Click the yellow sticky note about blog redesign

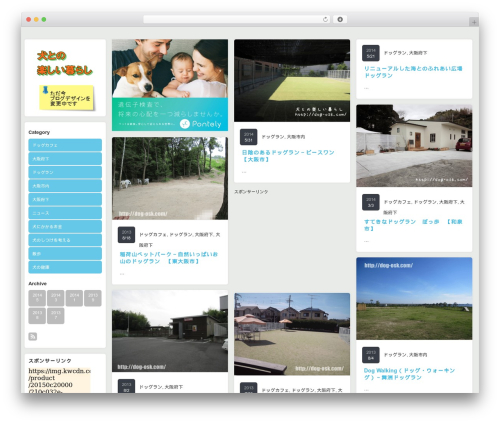tap(67, 98)
